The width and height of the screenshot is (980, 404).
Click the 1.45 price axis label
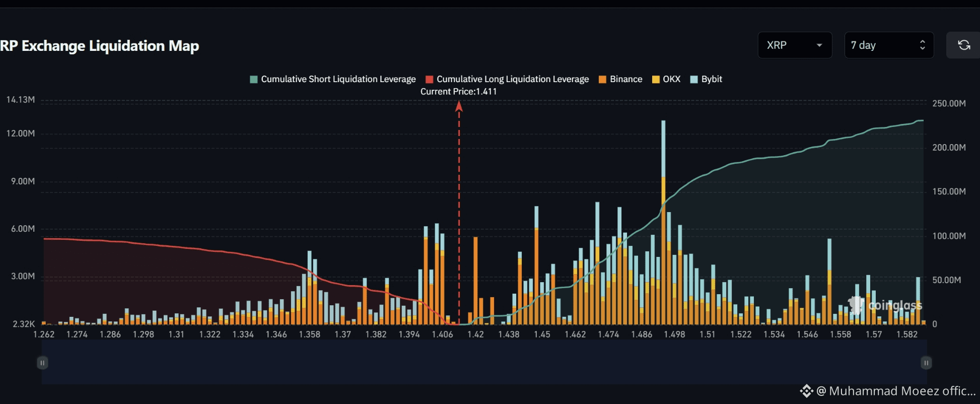[x=542, y=334]
